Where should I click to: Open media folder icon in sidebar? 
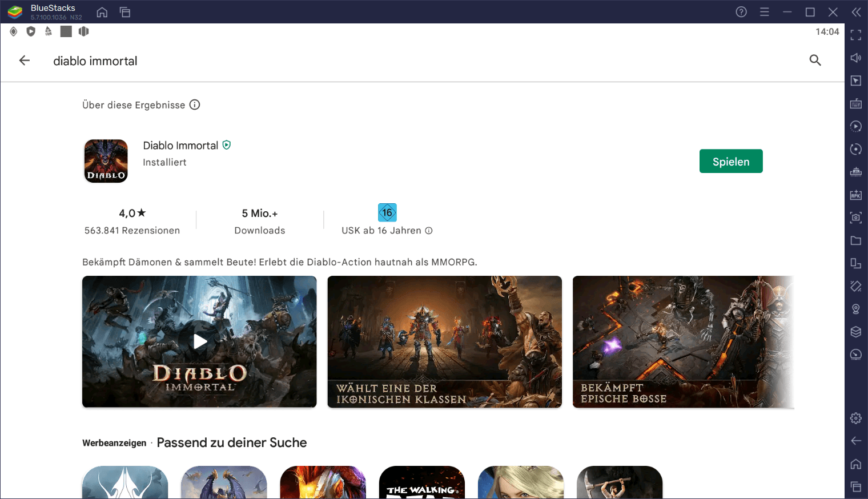[x=856, y=240]
